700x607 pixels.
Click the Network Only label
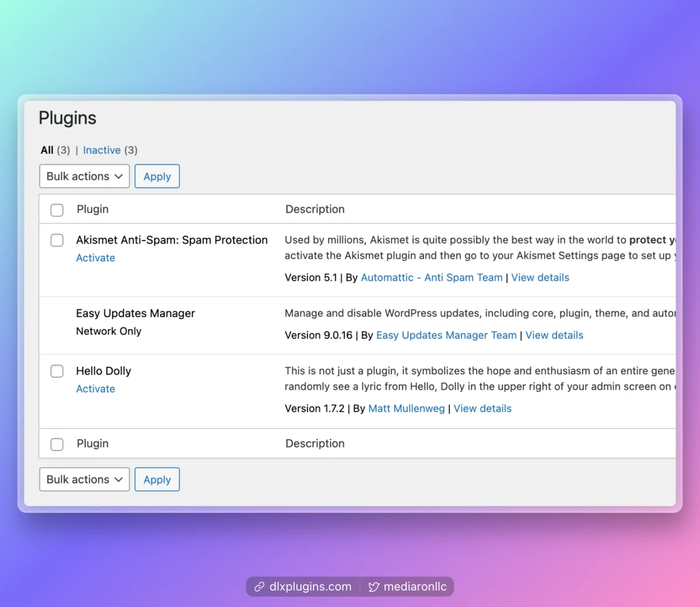108,331
